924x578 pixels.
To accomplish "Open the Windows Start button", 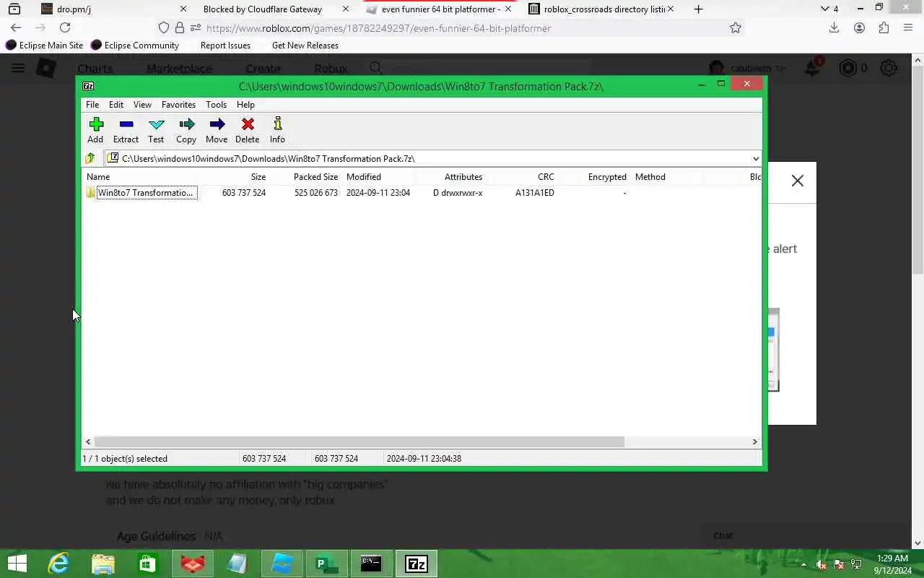I will (17, 564).
